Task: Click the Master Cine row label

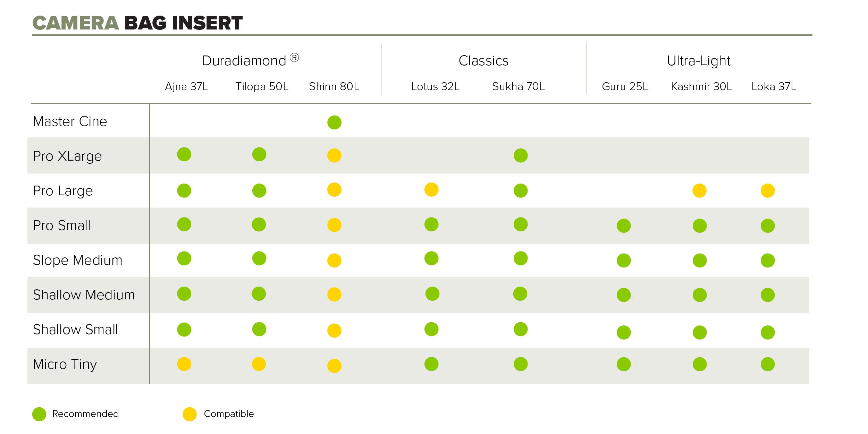Action: click(70, 121)
